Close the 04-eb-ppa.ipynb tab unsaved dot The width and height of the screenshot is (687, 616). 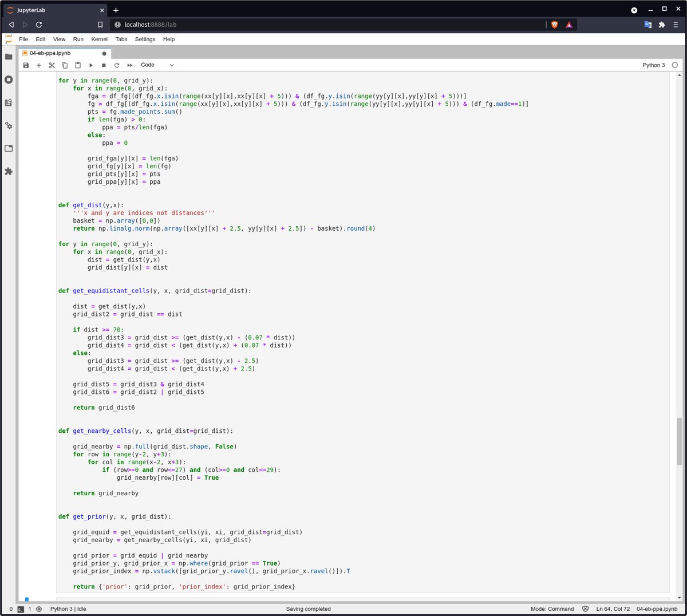pyautogui.click(x=104, y=53)
